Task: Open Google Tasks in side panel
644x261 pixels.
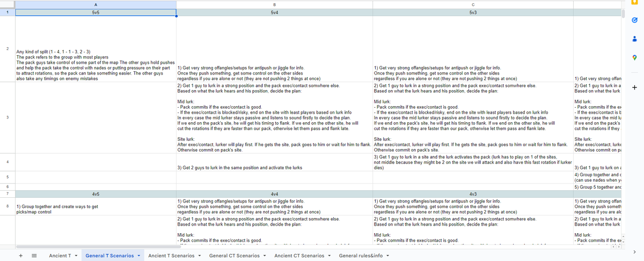Action: pyautogui.click(x=634, y=20)
